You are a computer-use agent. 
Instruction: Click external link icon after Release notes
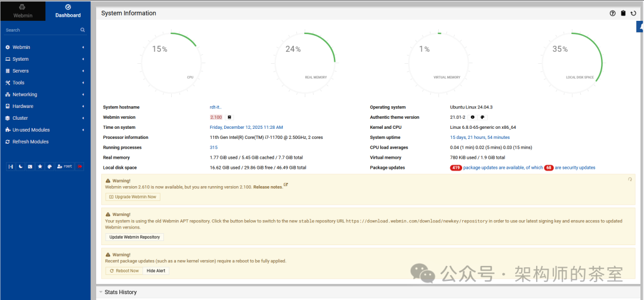[286, 185]
